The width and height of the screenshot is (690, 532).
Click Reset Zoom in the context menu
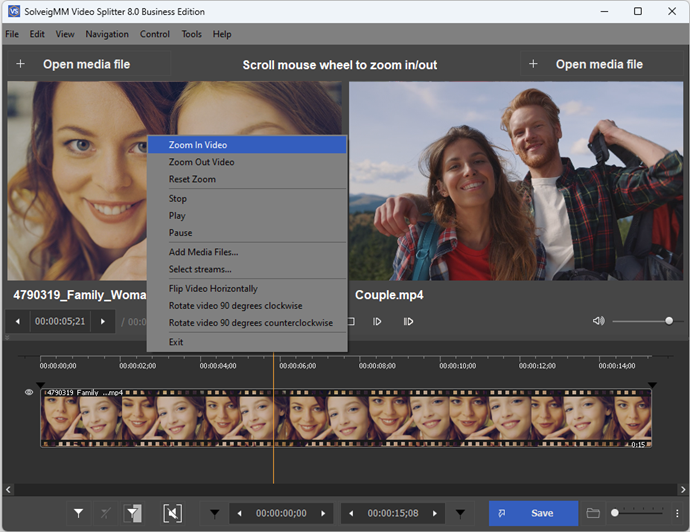click(x=247, y=179)
